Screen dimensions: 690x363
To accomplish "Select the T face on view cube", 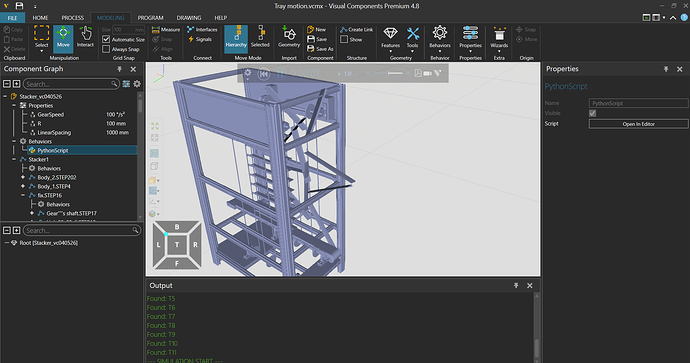I will pyautogui.click(x=177, y=245).
